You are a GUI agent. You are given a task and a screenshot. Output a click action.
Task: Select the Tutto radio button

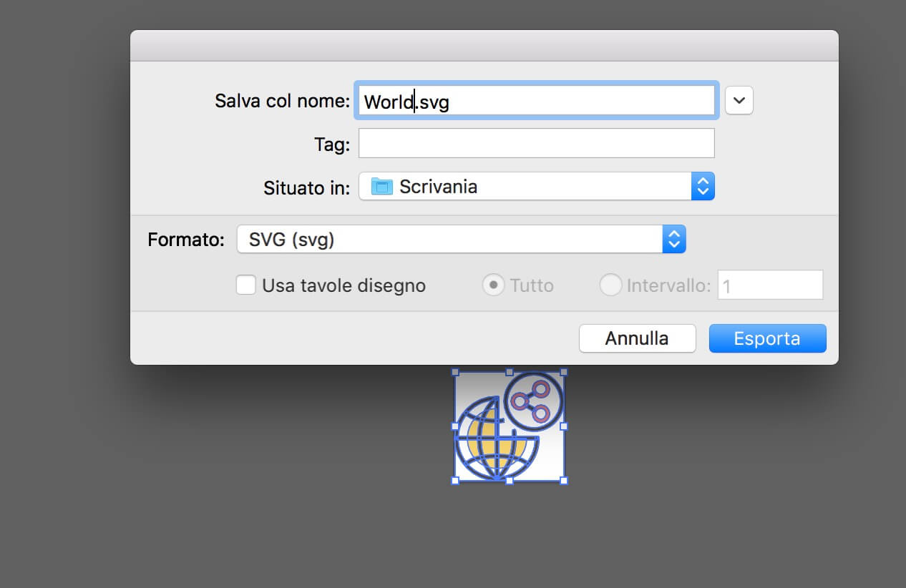pyautogui.click(x=493, y=285)
